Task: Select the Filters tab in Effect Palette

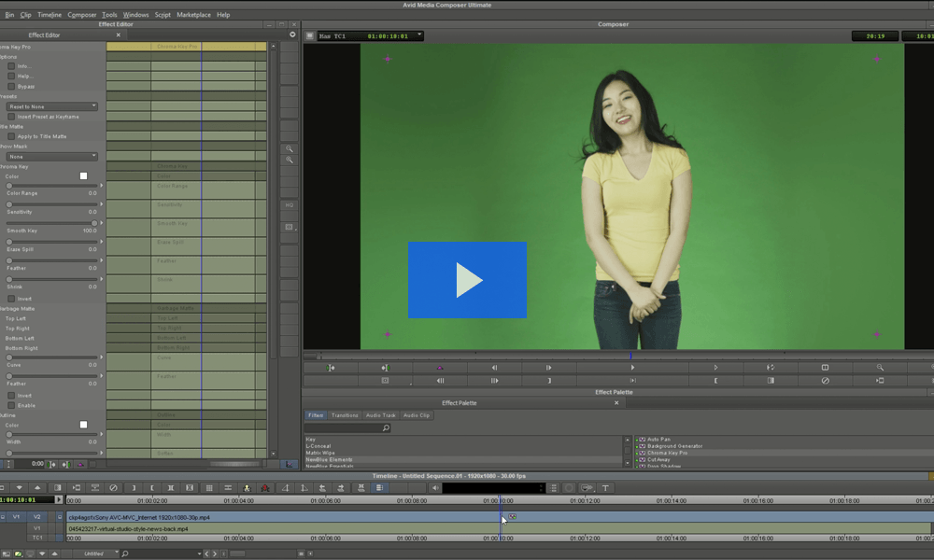Action: (316, 415)
